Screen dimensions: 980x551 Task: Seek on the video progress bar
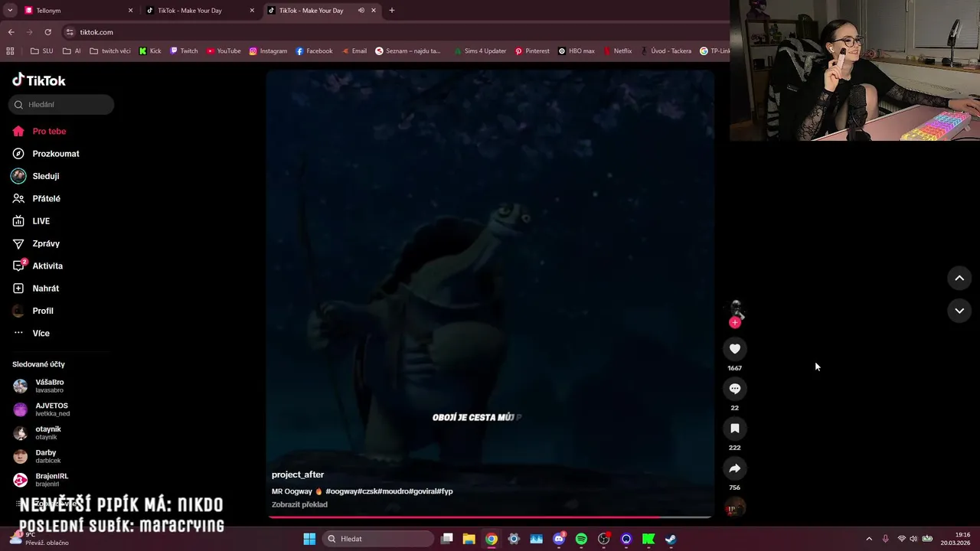[490, 517]
